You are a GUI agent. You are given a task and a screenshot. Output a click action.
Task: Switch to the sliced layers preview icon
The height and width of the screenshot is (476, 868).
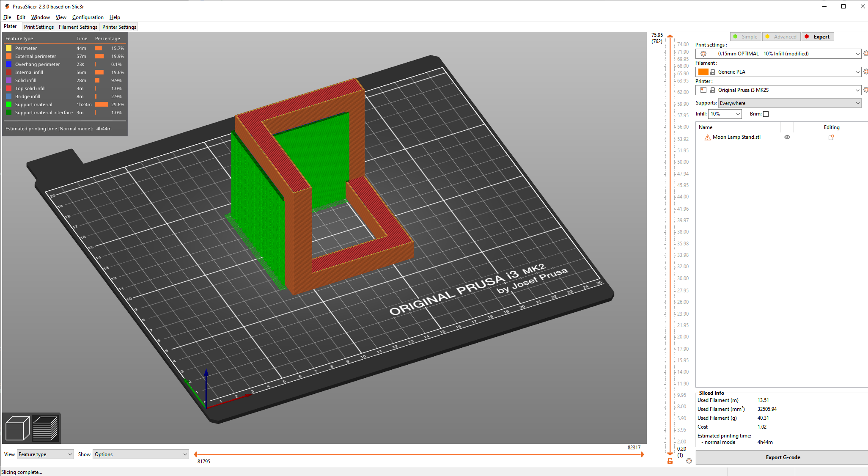tap(45, 428)
